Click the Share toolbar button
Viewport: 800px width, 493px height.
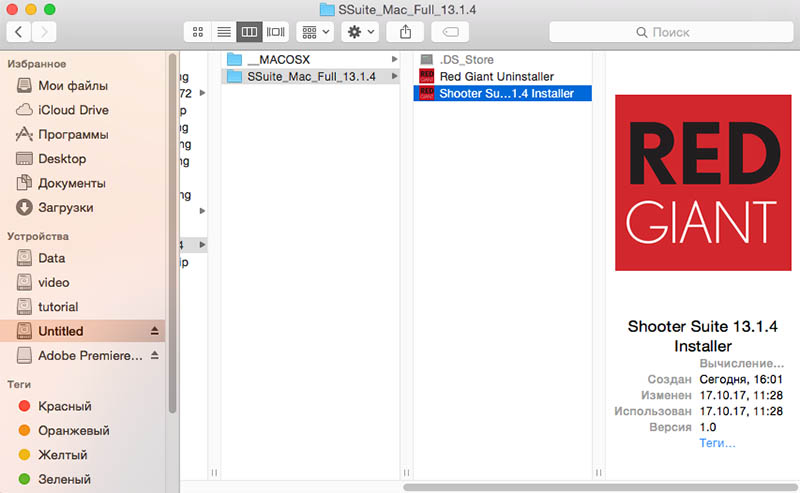point(405,32)
